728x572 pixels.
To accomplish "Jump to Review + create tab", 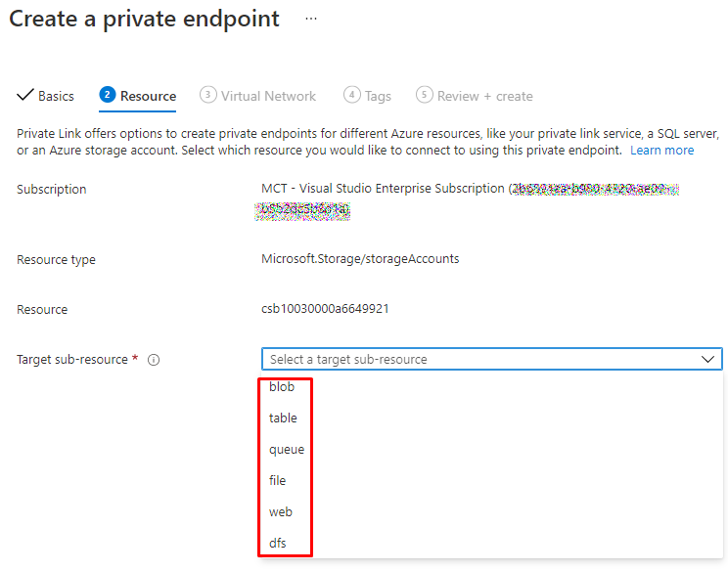I will coord(484,96).
